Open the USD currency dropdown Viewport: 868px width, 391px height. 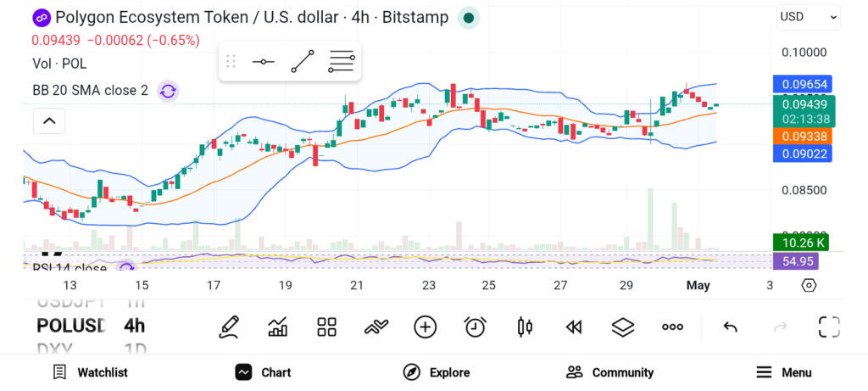click(x=808, y=17)
